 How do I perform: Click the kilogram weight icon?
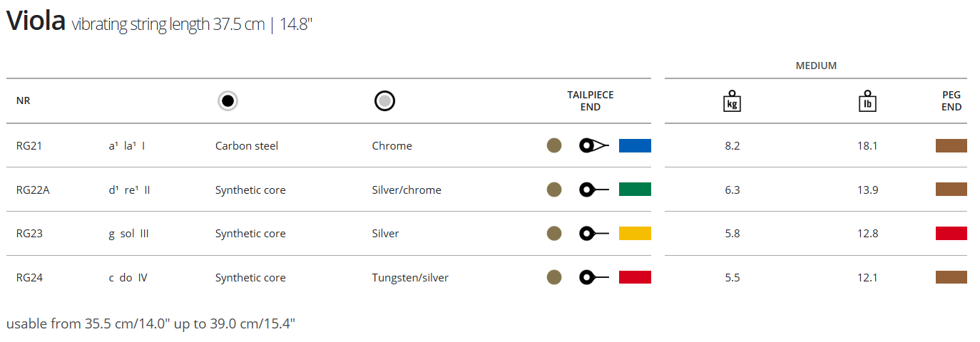coord(732,101)
